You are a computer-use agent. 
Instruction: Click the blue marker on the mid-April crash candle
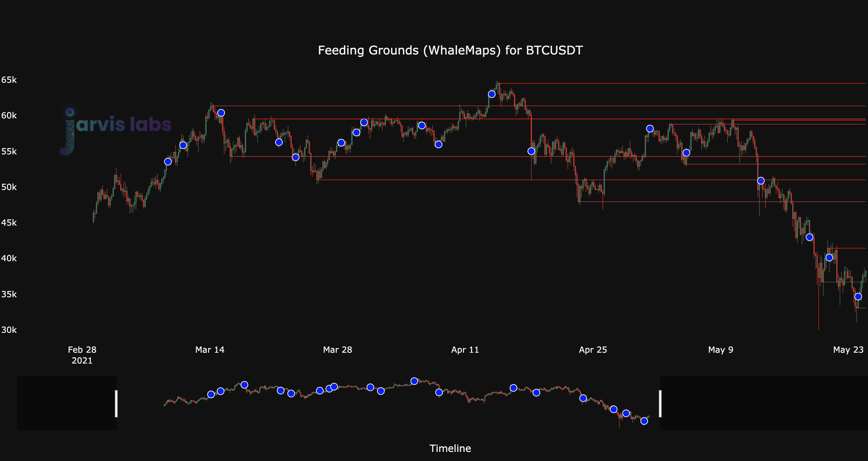(531, 151)
